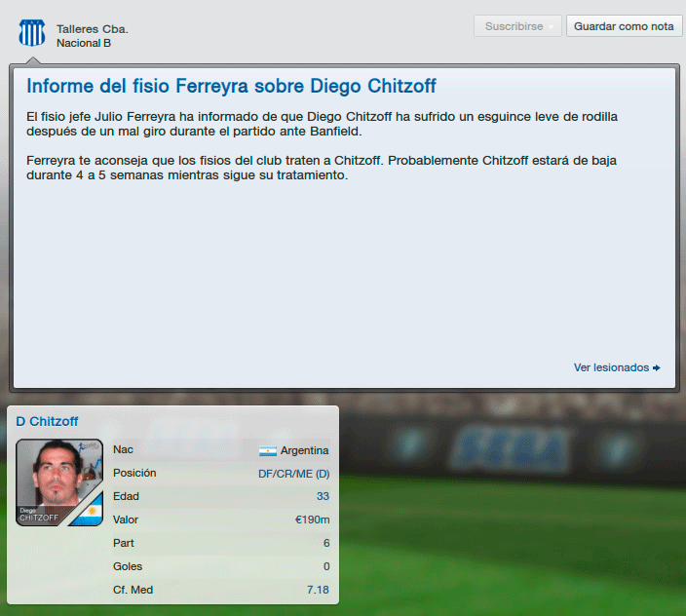Click the Part appearances value 6
The image size is (686, 616).
coord(326,543)
